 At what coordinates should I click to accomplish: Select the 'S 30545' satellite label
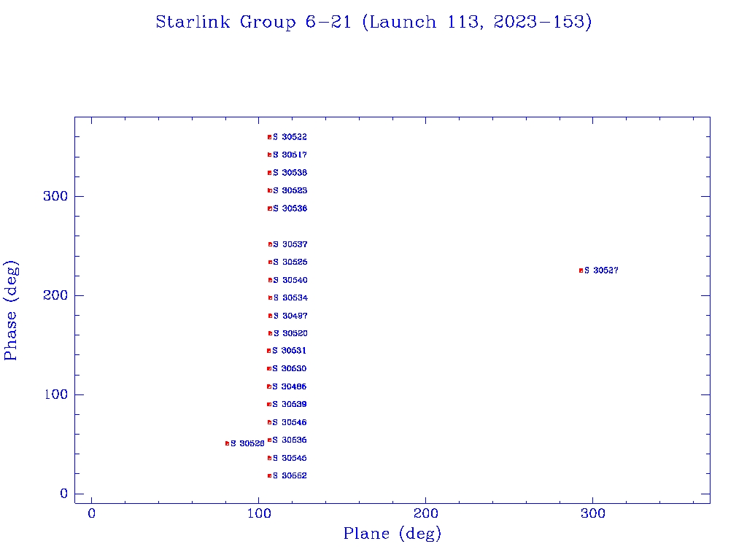coord(290,458)
